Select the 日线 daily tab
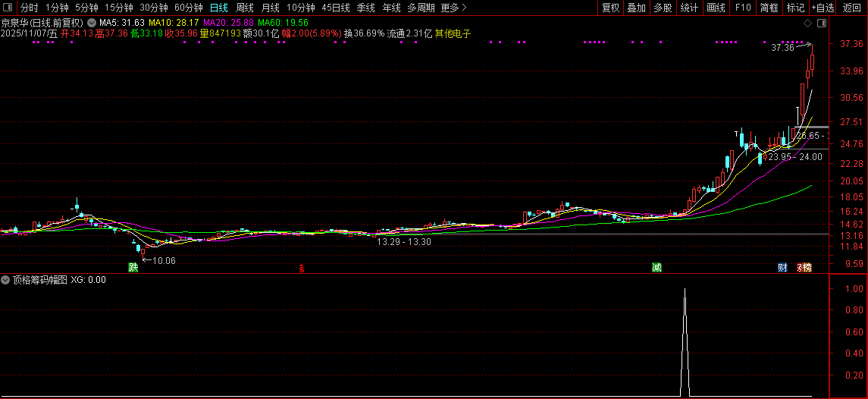This screenshot has height=399, width=868. tap(218, 8)
